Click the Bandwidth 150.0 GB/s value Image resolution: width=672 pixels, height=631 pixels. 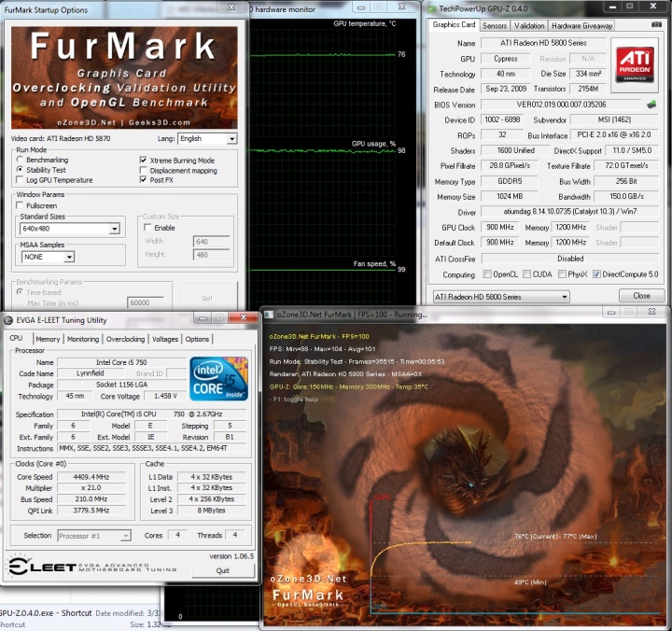[626, 196]
